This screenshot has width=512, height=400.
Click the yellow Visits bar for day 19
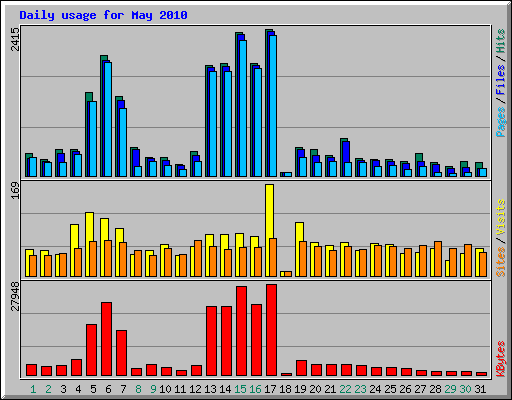tap(299, 232)
